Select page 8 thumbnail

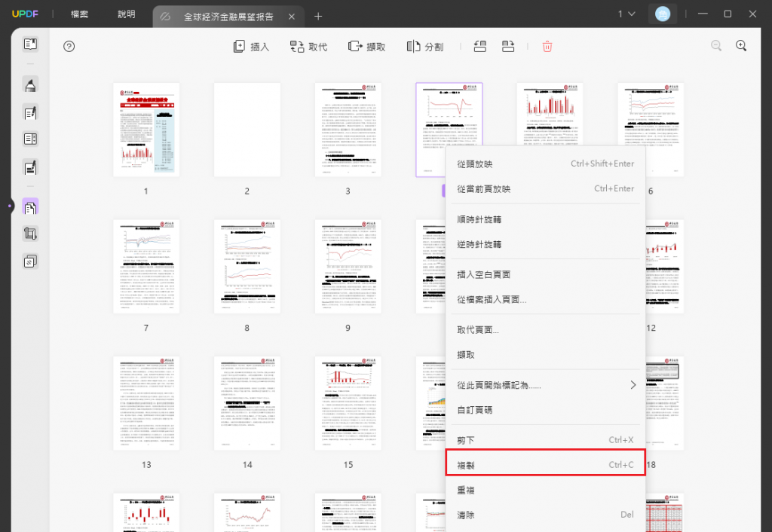click(x=247, y=266)
